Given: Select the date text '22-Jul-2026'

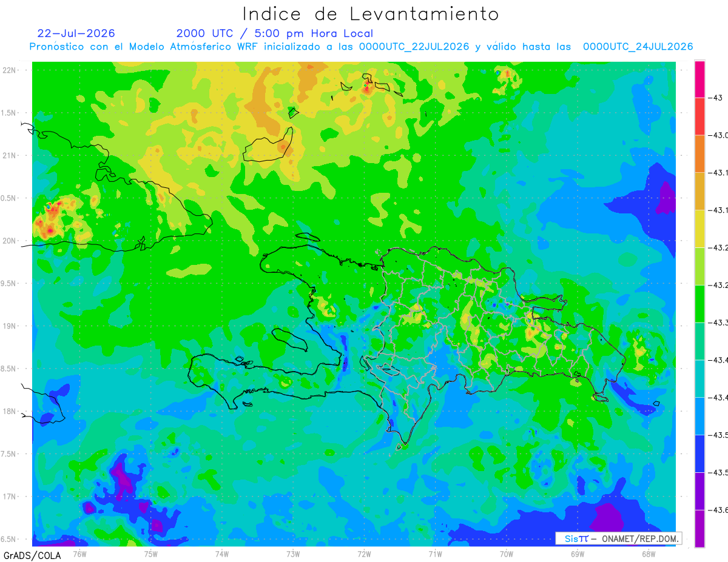Looking at the screenshot, I should point(76,33).
